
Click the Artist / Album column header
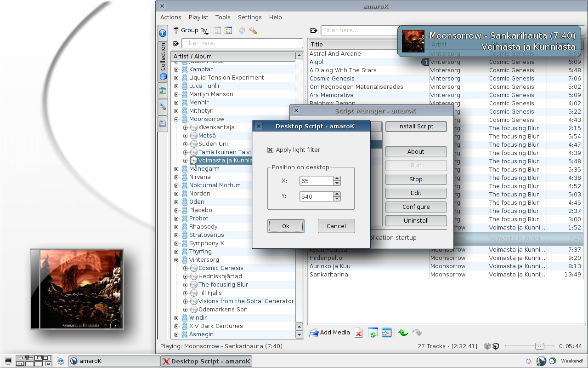pyautogui.click(x=233, y=56)
